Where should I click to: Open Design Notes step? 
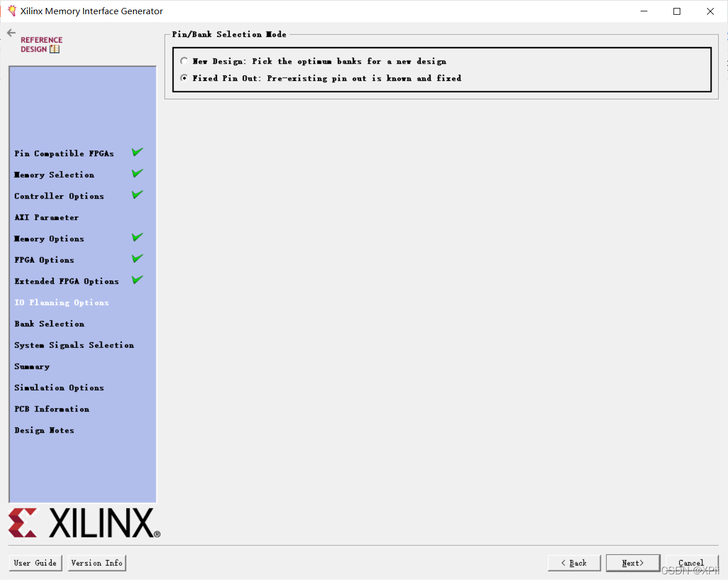pyautogui.click(x=44, y=430)
